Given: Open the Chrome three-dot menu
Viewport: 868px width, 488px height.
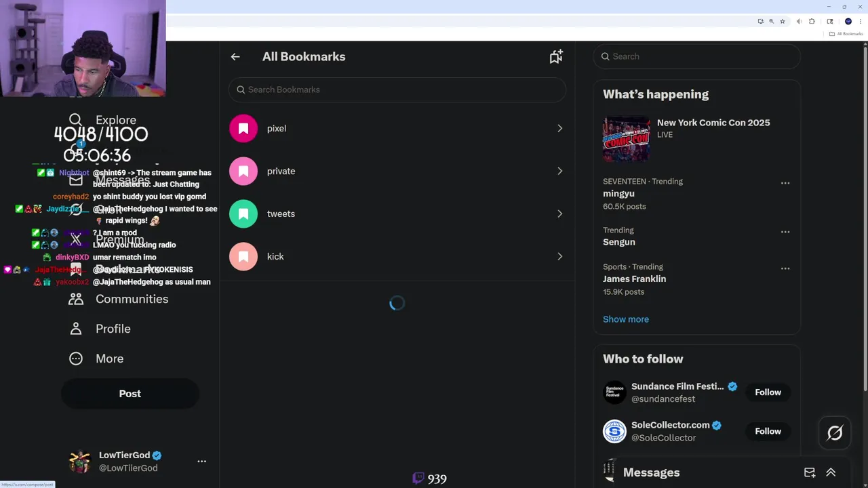Looking at the screenshot, I should (x=861, y=21).
